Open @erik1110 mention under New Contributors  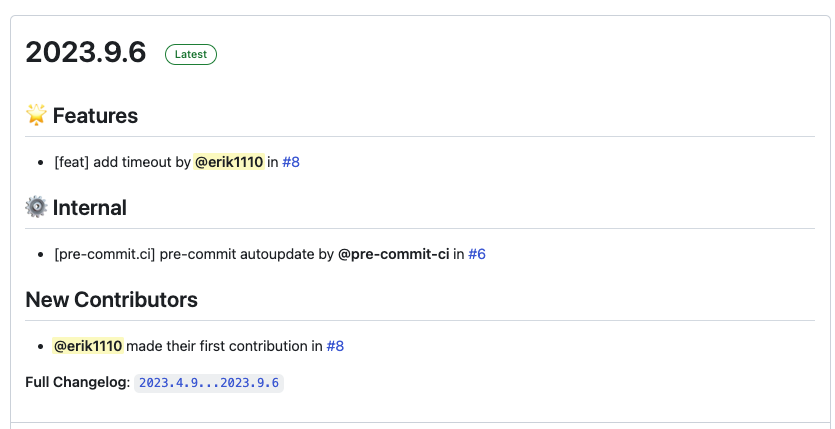coord(88,346)
